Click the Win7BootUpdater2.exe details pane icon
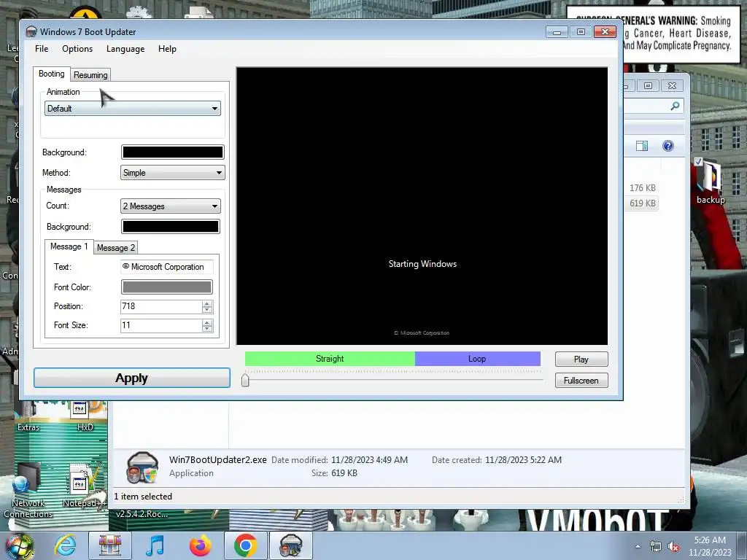The width and height of the screenshot is (747, 560). [x=142, y=467]
